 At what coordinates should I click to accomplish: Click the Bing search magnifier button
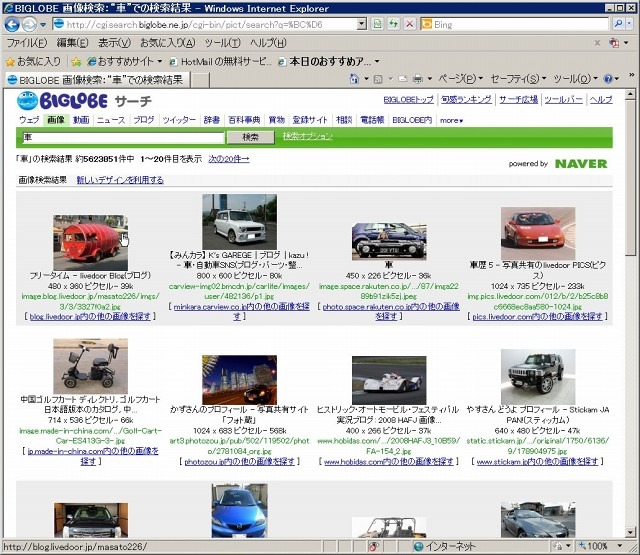618,24
